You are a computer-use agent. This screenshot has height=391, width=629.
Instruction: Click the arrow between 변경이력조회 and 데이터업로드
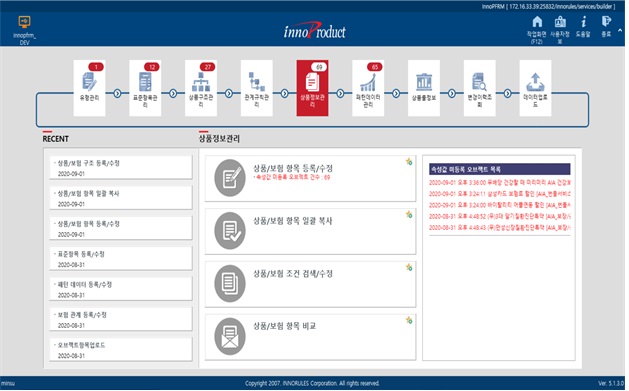(508, 93)
